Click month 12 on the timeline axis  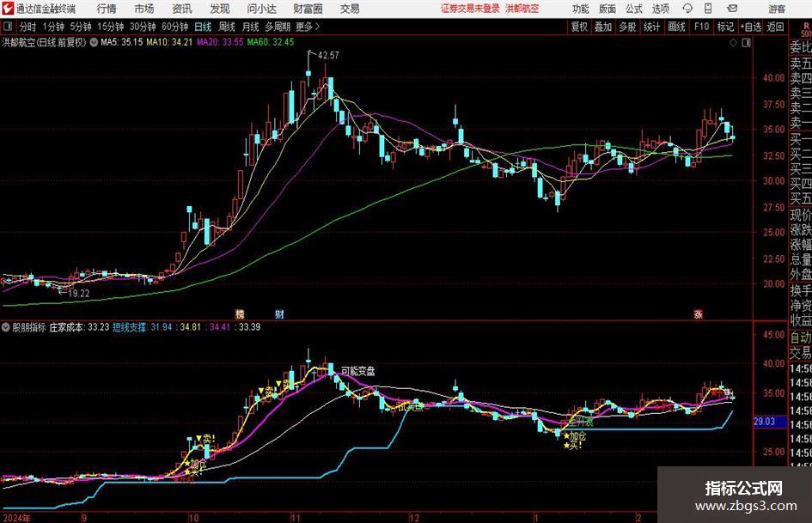[x=414, y=518]
